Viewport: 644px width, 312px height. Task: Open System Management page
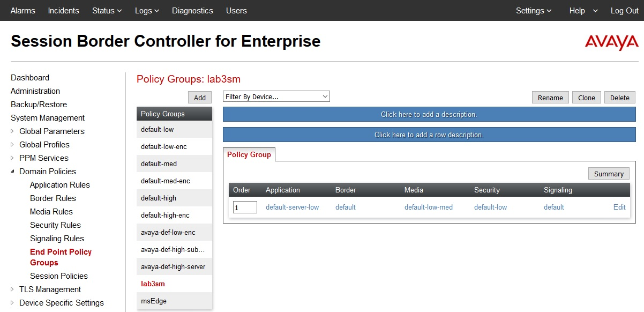coord(48,118)
